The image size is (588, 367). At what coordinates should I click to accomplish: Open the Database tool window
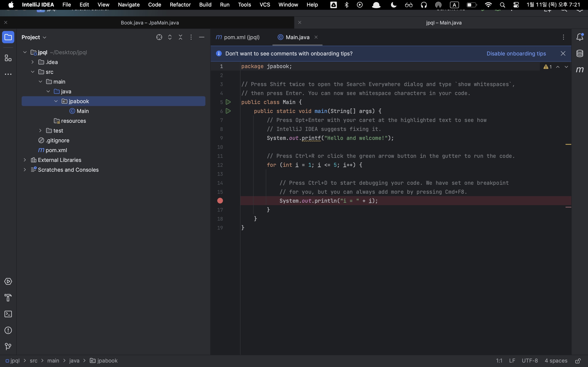pos(580,54)
